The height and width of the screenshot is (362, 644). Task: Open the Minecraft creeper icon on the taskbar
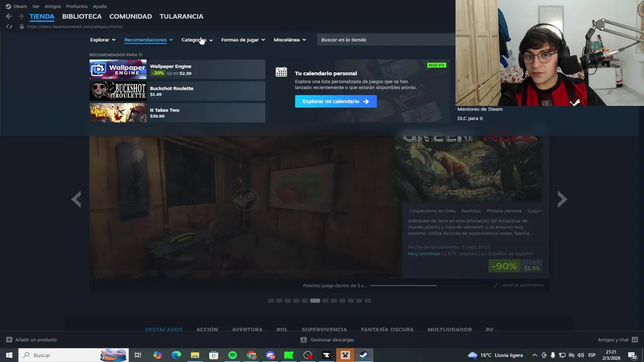point(345,355)
